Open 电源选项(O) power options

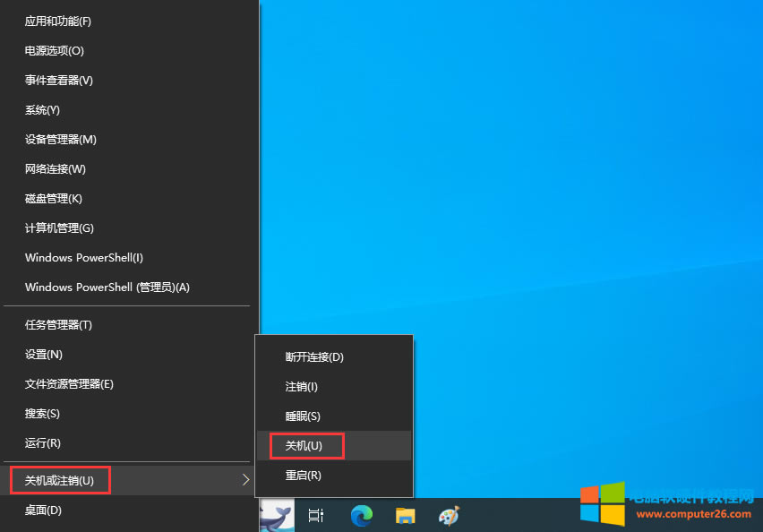[x=55, y=50]
